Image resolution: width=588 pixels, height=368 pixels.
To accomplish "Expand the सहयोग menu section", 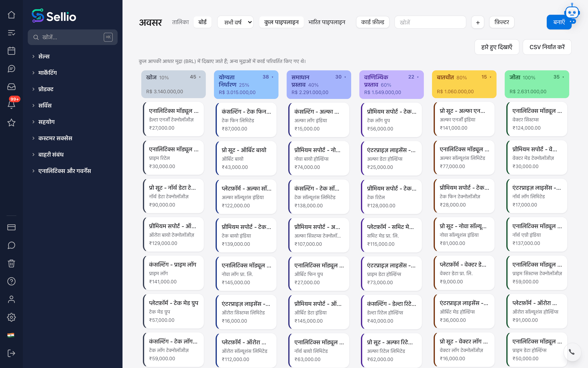I will 46,122.
